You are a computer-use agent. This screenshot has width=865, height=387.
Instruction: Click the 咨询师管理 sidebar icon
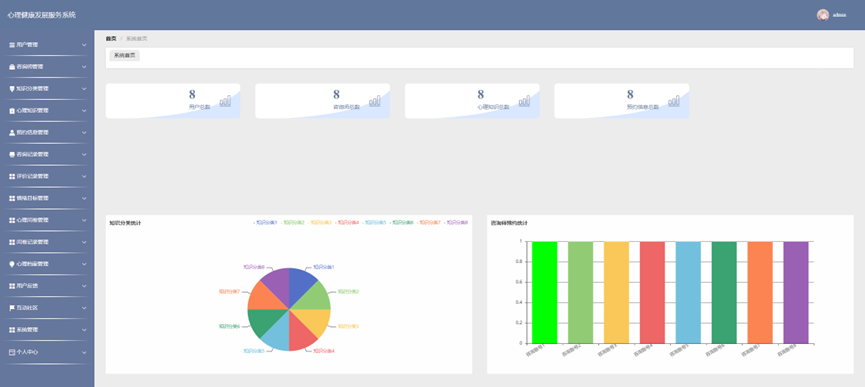click(12, 67)
